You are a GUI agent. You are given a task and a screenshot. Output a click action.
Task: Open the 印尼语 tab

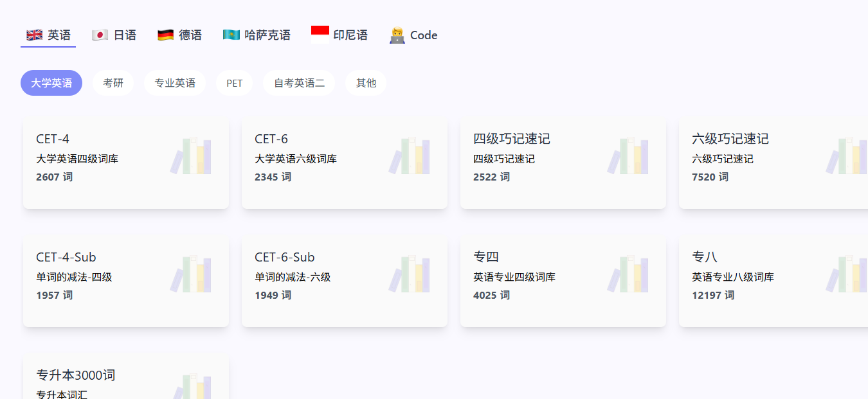click(339, 35)
